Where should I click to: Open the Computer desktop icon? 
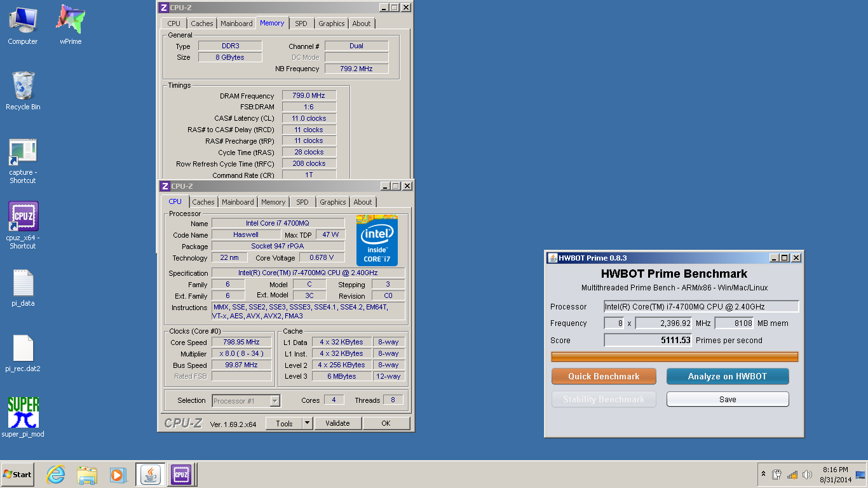pyautogui.click(x=23, y=25)
